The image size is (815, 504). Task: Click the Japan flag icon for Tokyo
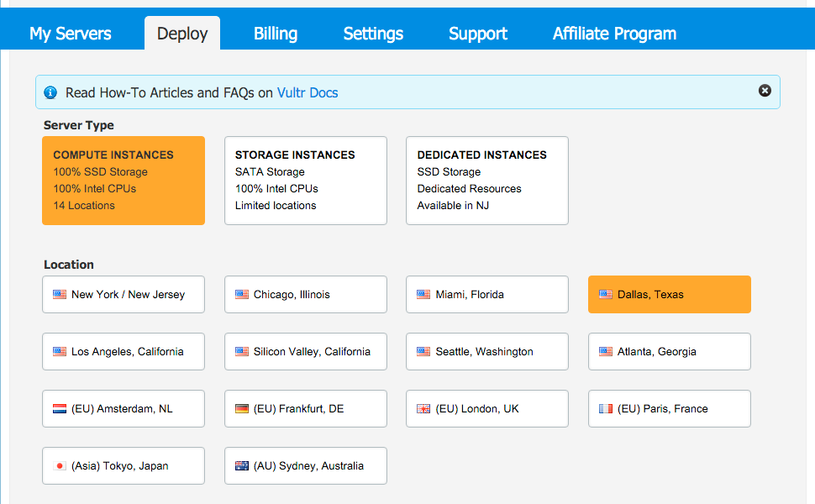(60, 466)
